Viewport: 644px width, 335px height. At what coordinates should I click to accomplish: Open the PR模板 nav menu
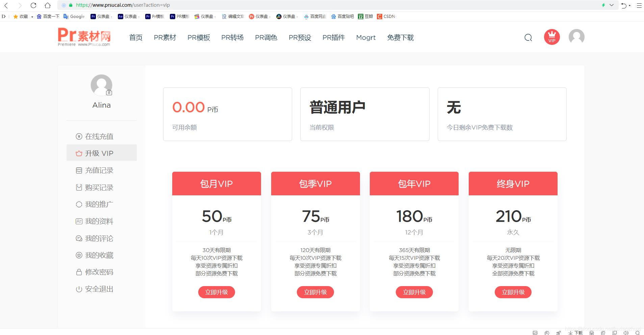[199, 37]
